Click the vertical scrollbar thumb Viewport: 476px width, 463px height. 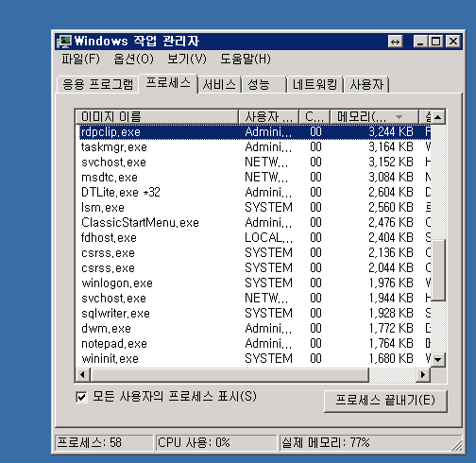[438, 271]
